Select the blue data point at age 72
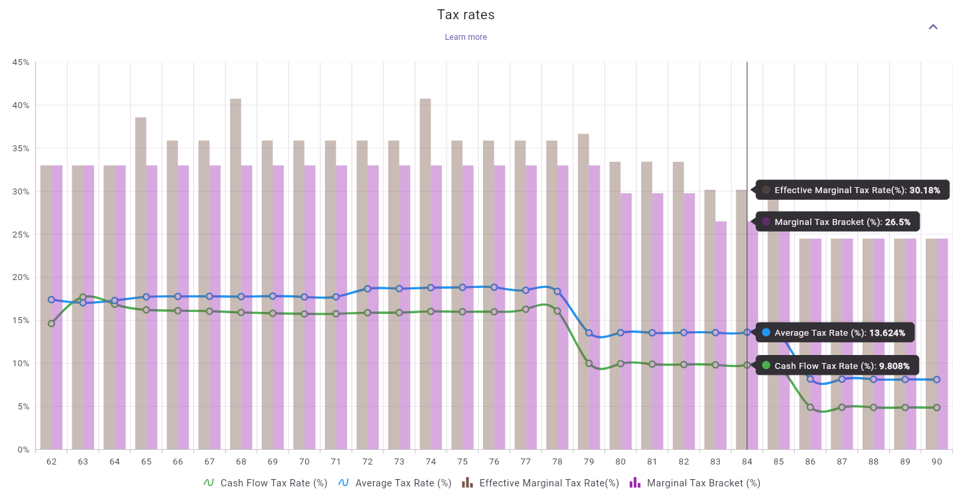This screenshot has width=980, height=499. click(x=368, y=289)
